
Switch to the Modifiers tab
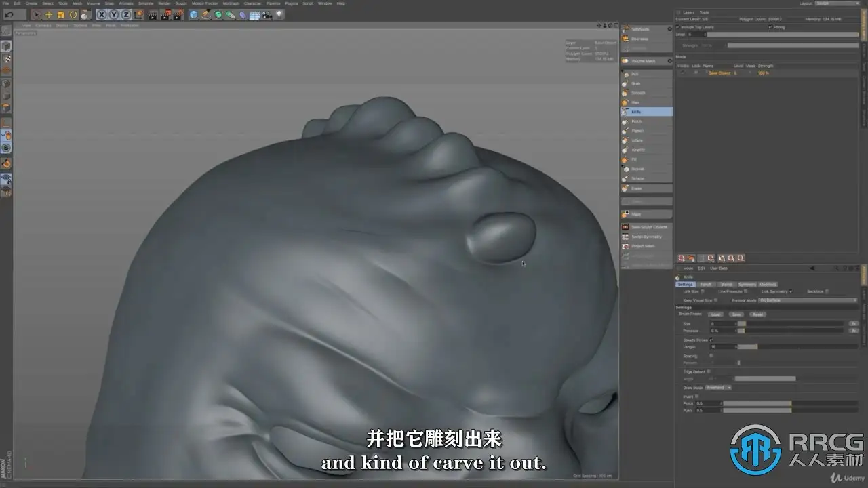point(768,285)
